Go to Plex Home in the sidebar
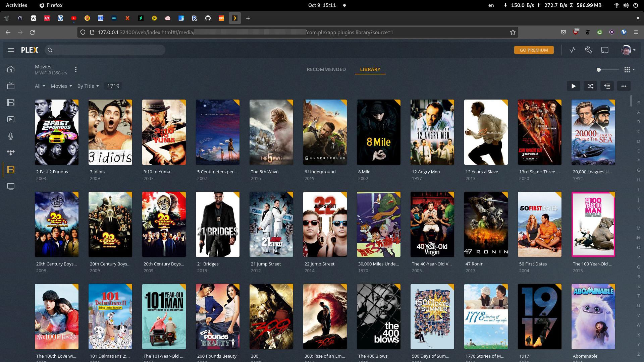The width and height of the screenshot is (644, 362). (x=11, y=69)
